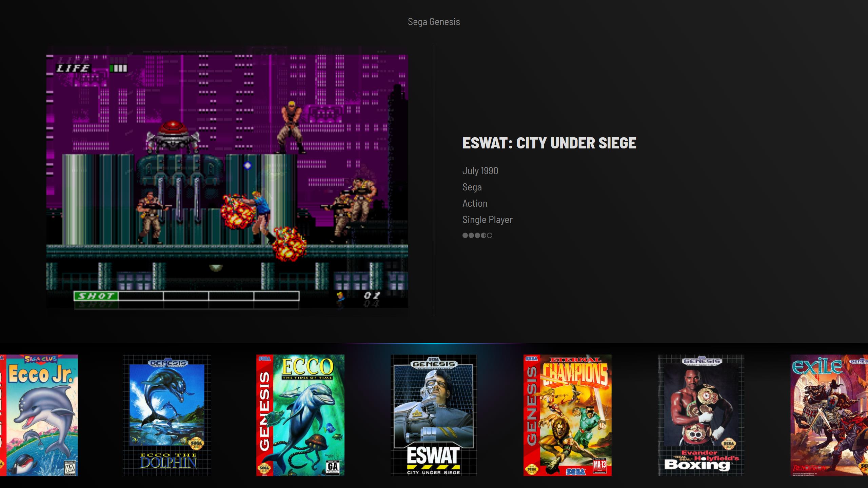The image size is (868, 488).
Task: Pick Evander Holyfield's Boxing cover
Action: click(701, 415)
